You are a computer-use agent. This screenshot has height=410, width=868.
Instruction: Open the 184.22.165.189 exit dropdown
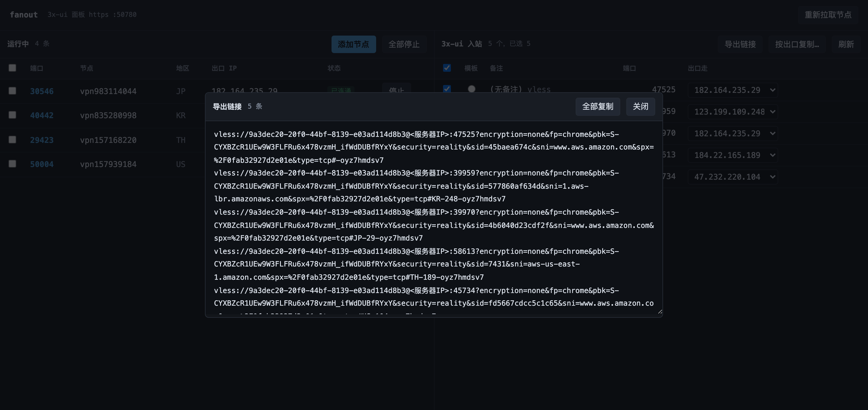pyautogui.click(x=733, y=155)
